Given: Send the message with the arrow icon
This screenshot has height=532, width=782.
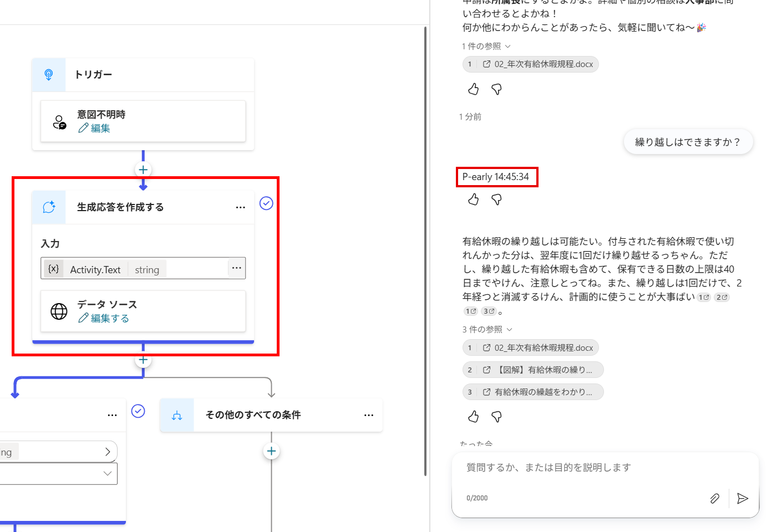Looking at the screenshot, I should point(743,499).
